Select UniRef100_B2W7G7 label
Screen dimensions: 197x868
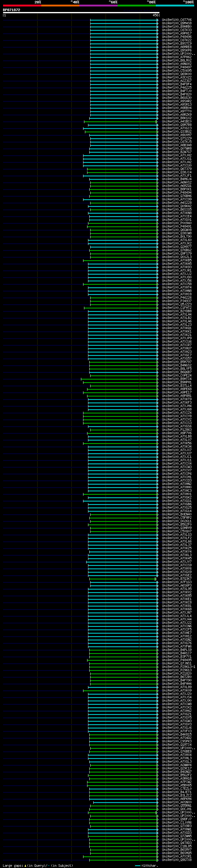(176, 152)
